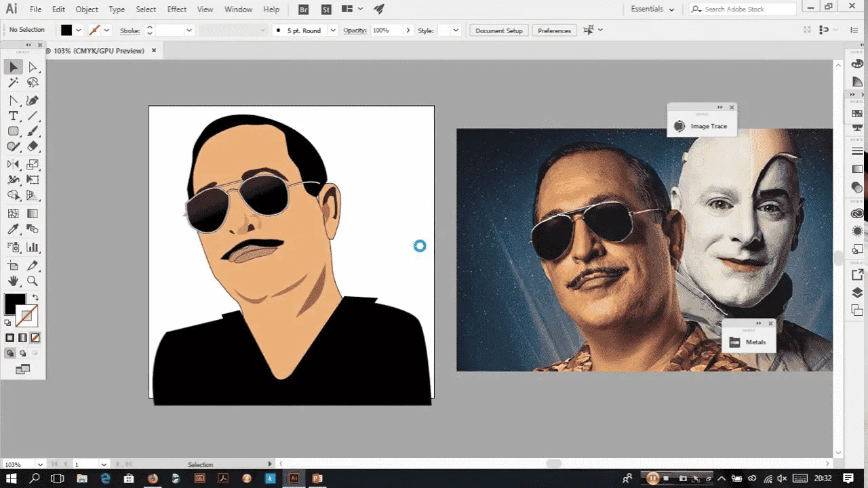Screen dimensions: 868x488
Task: Select the Magic Wand tool
Action: [13, 83]
